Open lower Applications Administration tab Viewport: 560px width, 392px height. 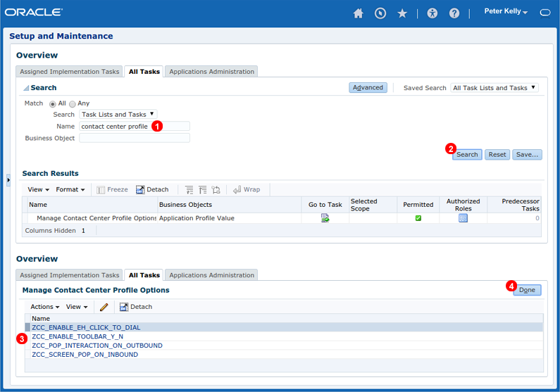[211, 275]
